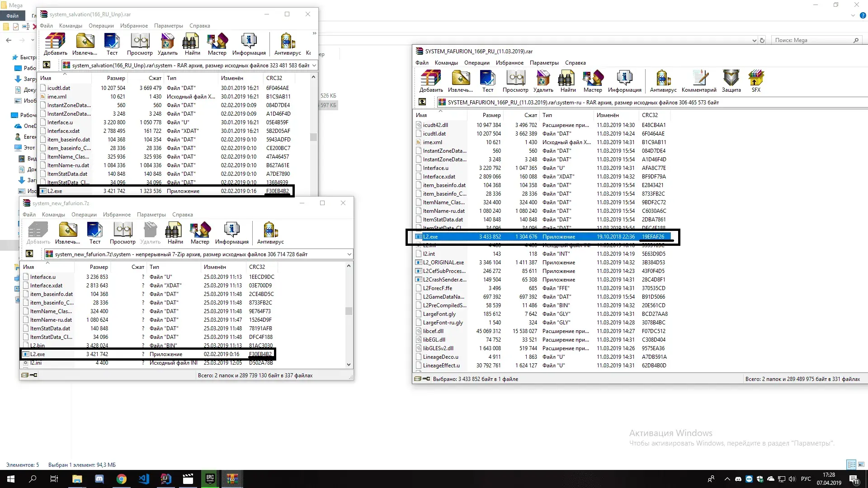Screen dimensions: 868x488
Task: Click the Explorer refresh button
Action: (x=762, y=40)
